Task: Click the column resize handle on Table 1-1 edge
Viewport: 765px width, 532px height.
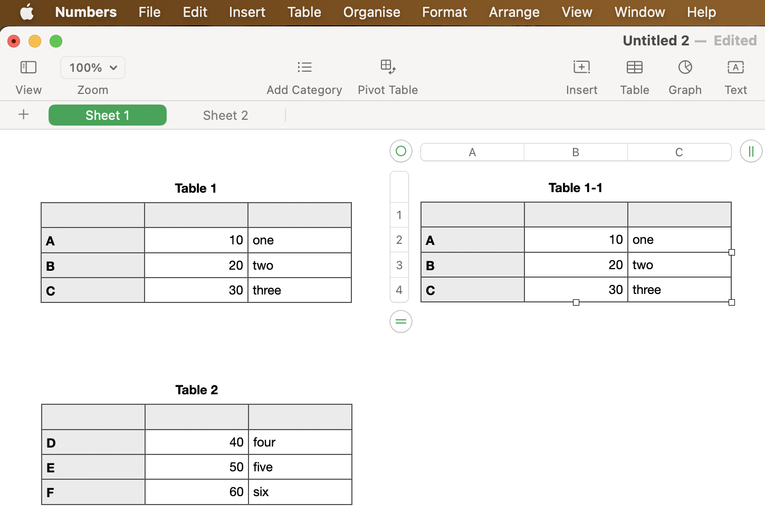Action: click(x=731, y=252)
